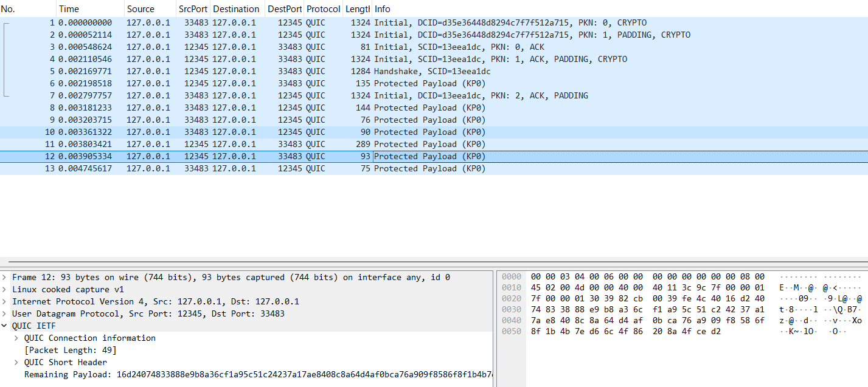The height and width of the screenshot is (387, 868).
Task: Collapse the QUIC IETF tree node
Action: [x=5, y=326]
